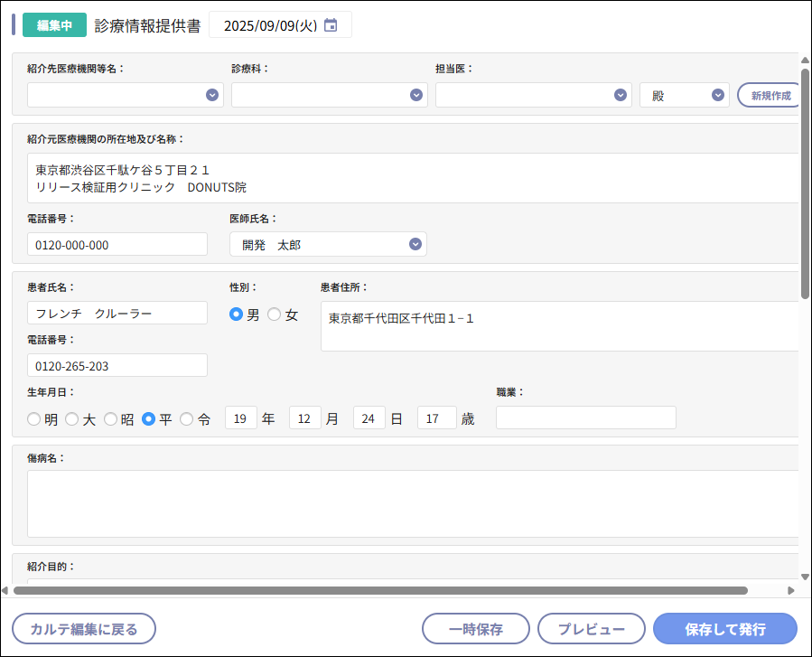Screen dimensions: 812x657
Task: Open the calendar date picker icon
Action: tap(331, 25)
